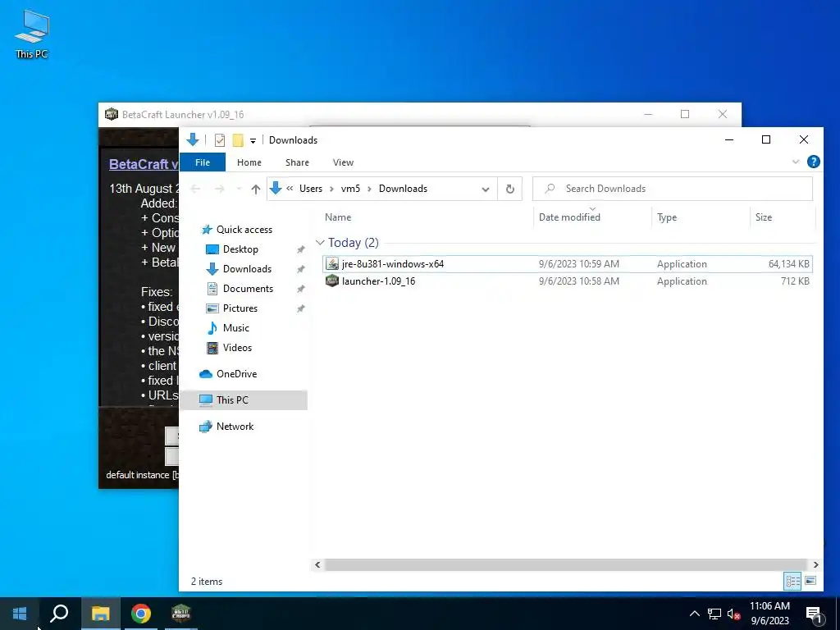Click pin icon beside Documents

pos(300,290)
